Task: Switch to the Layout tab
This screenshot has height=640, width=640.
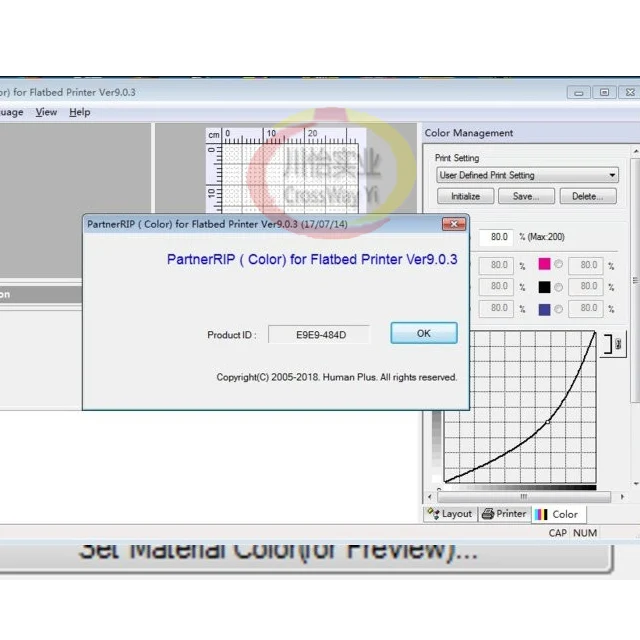Action: [x=450, y=514]
